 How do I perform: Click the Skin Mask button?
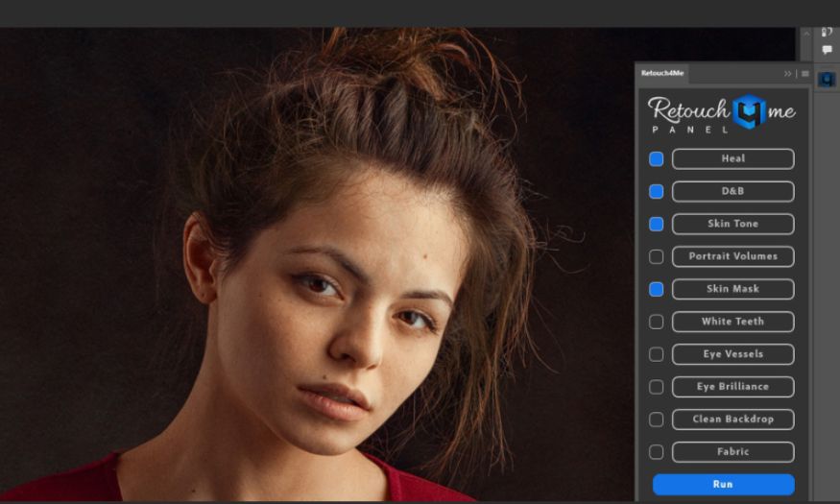(x=732, y=289)
